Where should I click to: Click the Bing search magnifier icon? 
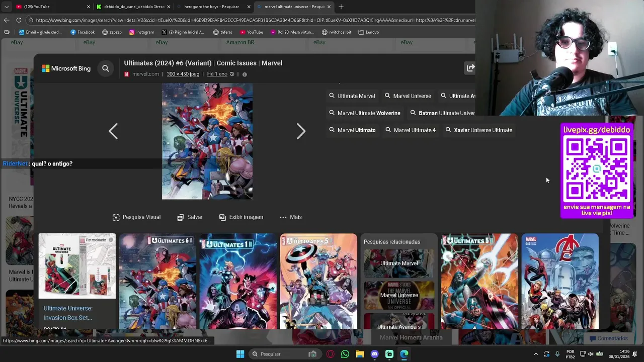click(x=106, y=68)
